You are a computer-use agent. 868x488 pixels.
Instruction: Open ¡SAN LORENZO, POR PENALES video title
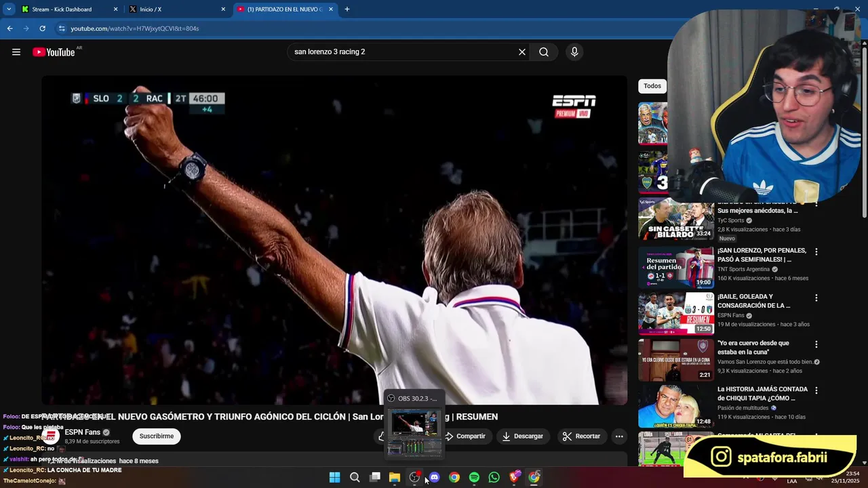762,255
